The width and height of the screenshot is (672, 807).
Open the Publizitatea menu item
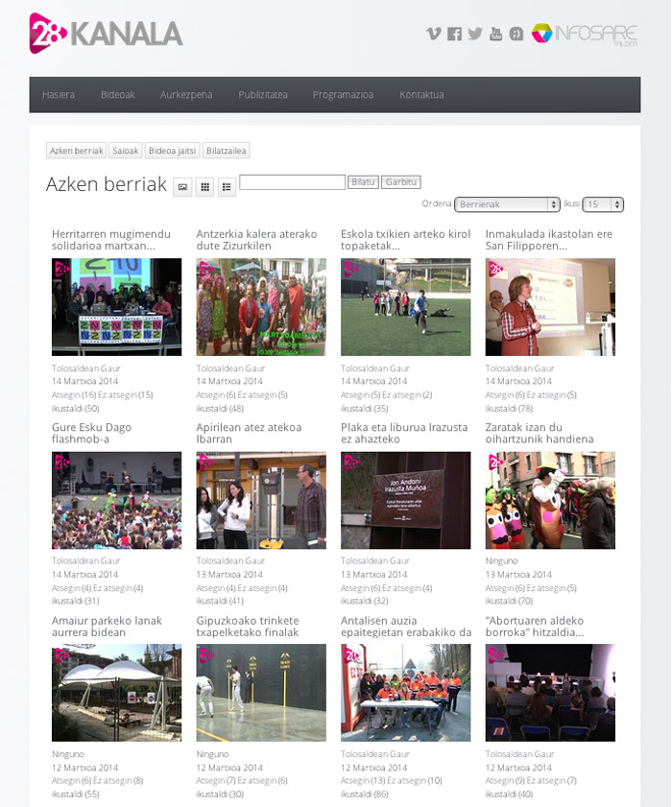click(263, 95)
